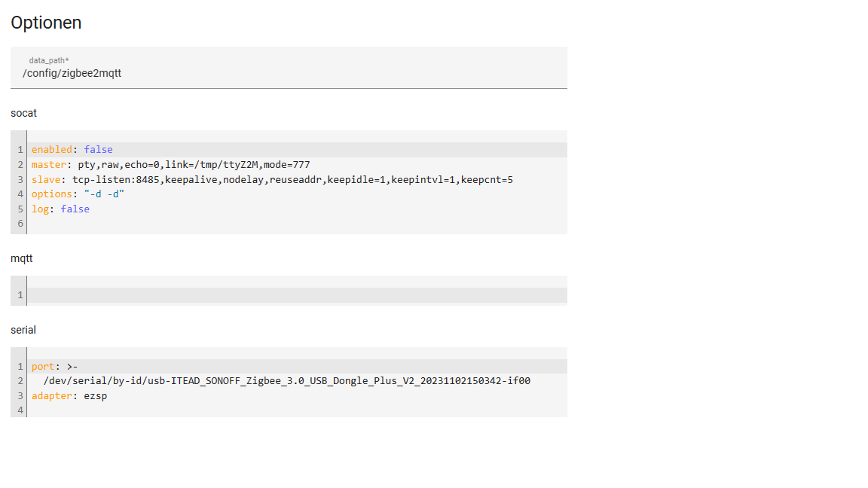Click the 'Optionen' heading

pyautogui.click(x=46, y=23)
